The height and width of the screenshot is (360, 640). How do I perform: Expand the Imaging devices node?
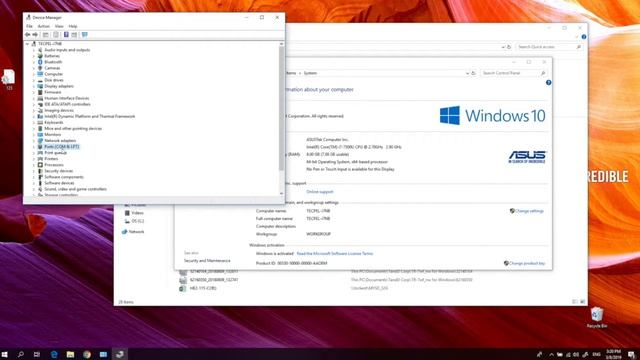coord(34,111)
